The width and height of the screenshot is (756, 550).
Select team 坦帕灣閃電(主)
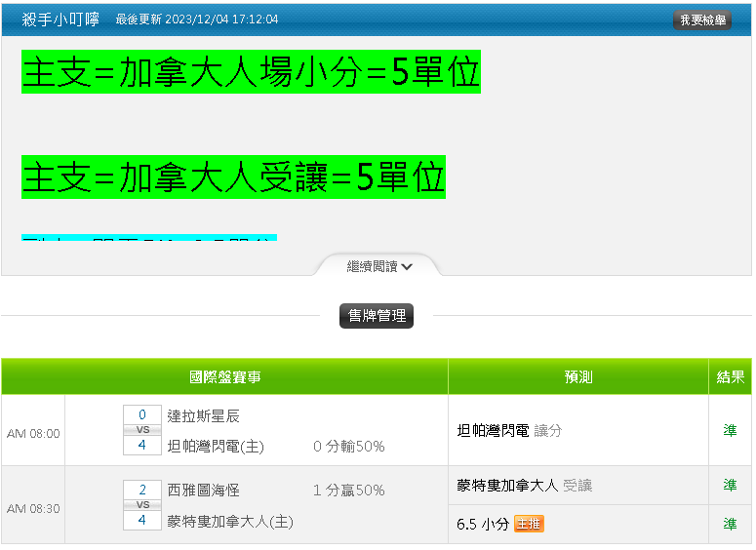pos(216,447)
